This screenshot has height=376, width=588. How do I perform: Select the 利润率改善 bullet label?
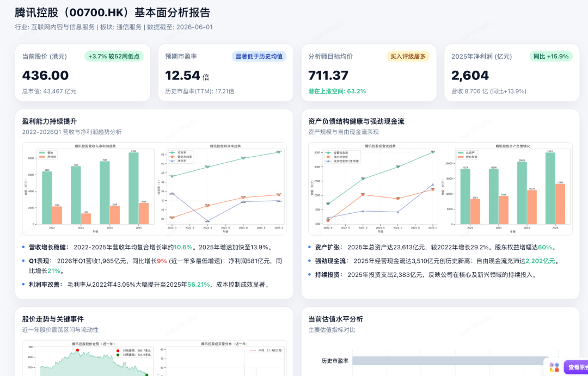46,285
